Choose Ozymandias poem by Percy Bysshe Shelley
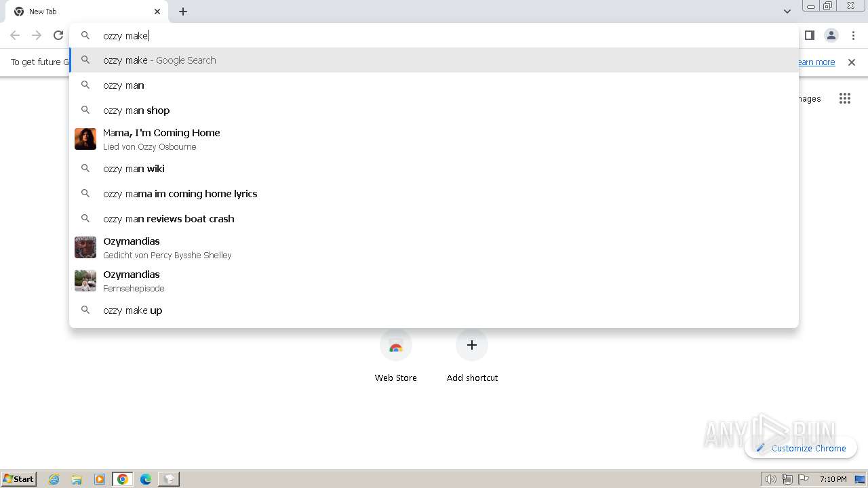This screenshot has height=488, width=868. (434, 247)
